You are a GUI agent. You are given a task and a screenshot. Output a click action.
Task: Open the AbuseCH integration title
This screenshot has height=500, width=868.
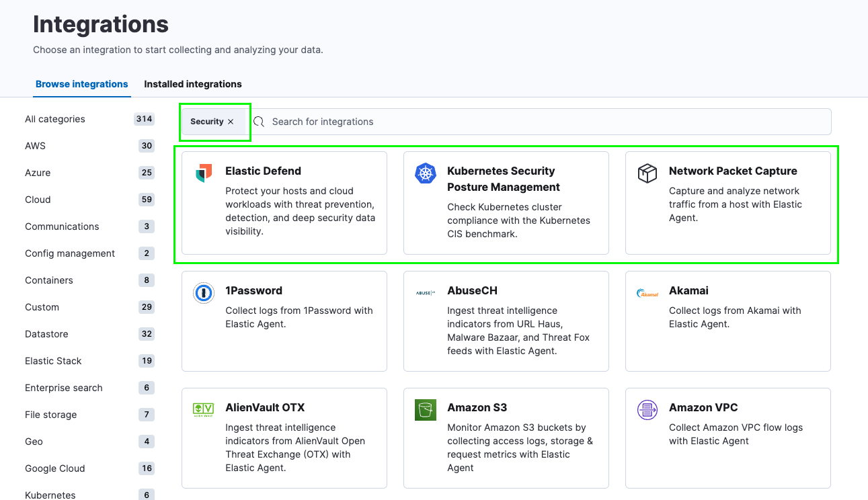pos(472,290)
